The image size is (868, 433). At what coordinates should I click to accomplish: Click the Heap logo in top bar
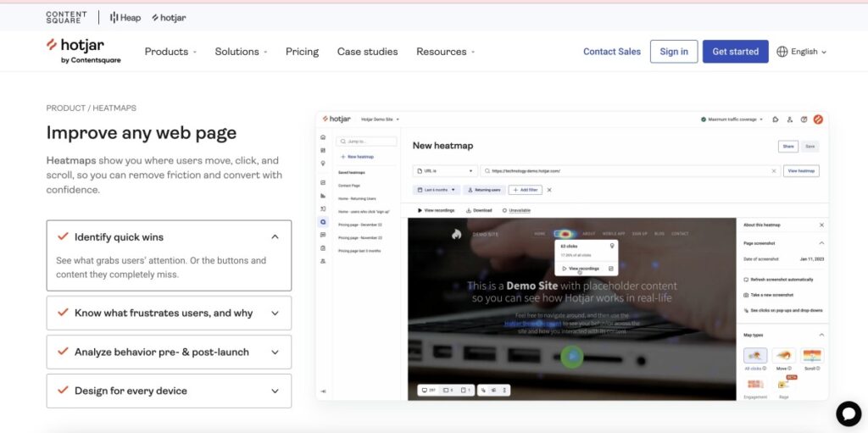pos(125,18)
